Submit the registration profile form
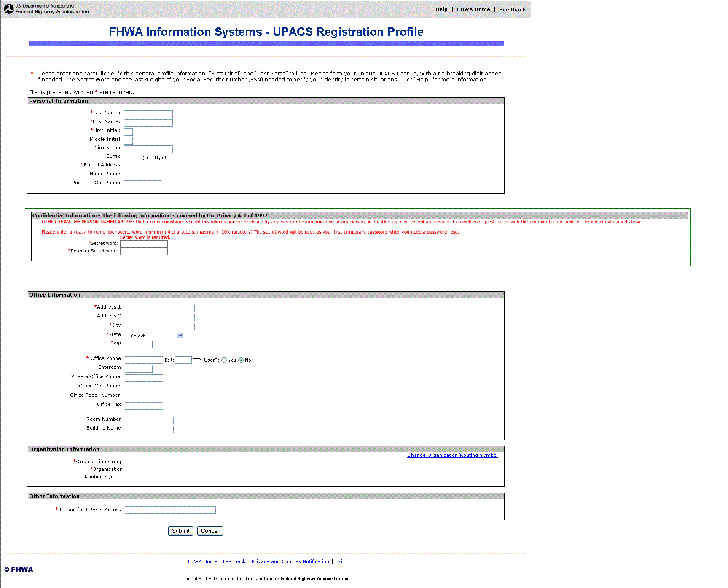The height and width of the screenshot is (588, 728). tap(180, 531)
